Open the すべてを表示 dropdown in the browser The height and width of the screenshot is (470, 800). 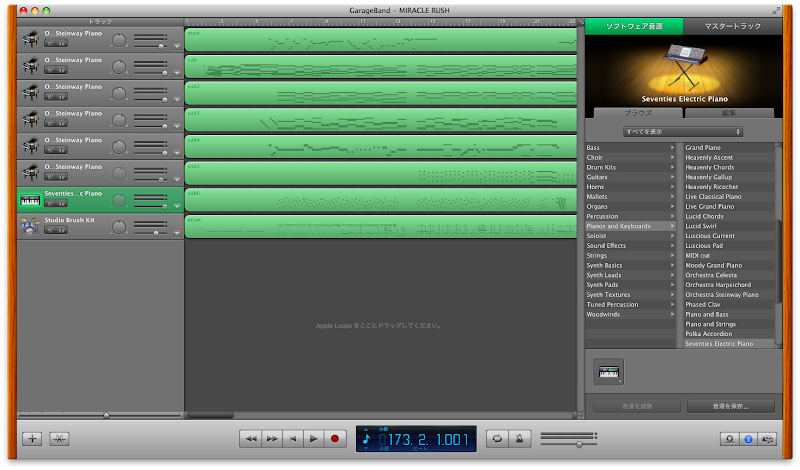pyautogui.click(x=683, y=132)
